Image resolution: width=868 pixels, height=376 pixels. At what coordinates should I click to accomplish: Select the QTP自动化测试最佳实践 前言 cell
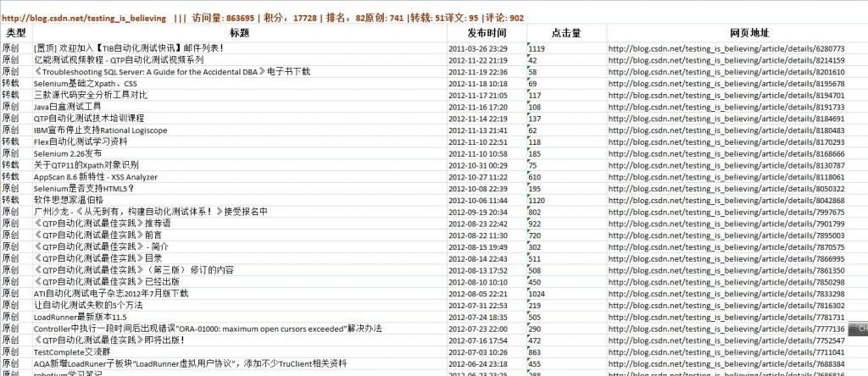click(240, 235)
